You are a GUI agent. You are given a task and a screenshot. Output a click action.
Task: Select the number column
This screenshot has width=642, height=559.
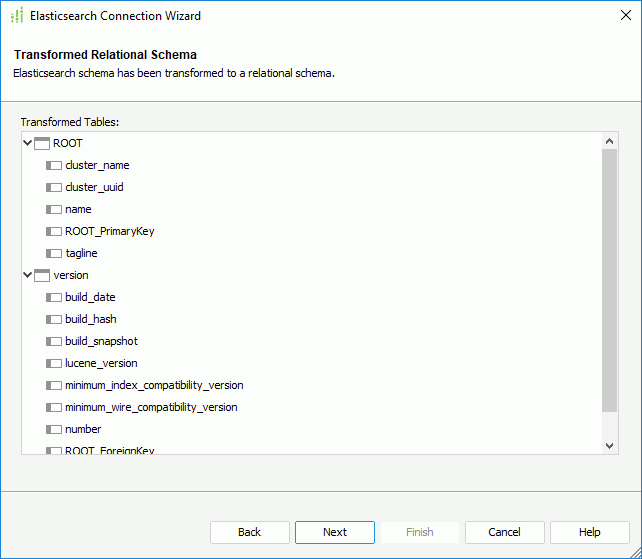point(83,430)
